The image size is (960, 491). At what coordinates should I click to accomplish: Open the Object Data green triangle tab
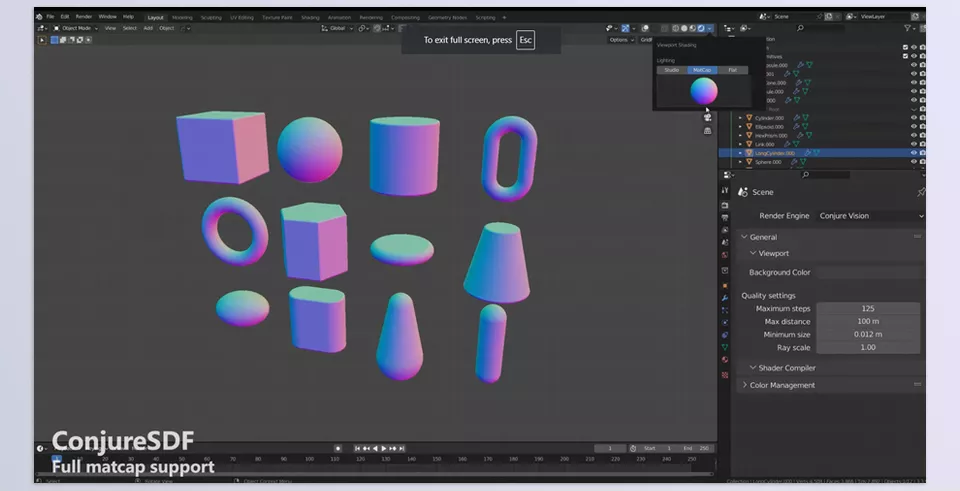(x=725, y=347)
